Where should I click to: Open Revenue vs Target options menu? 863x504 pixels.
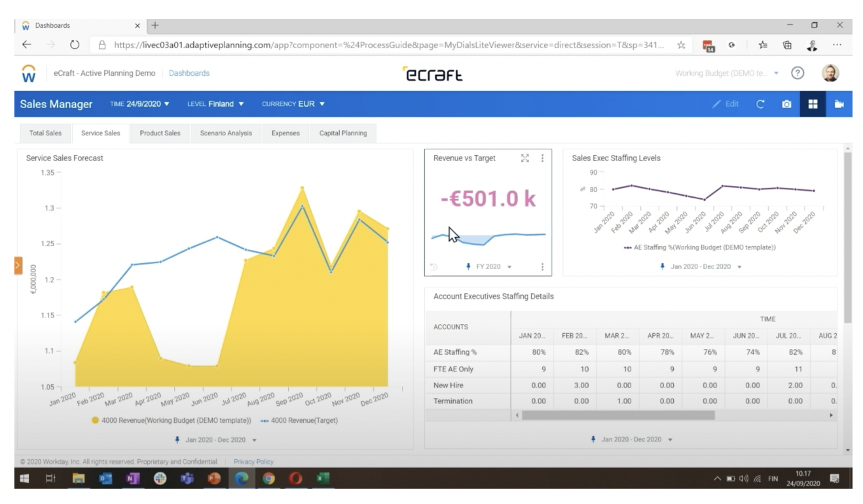[x=542, y=158]
